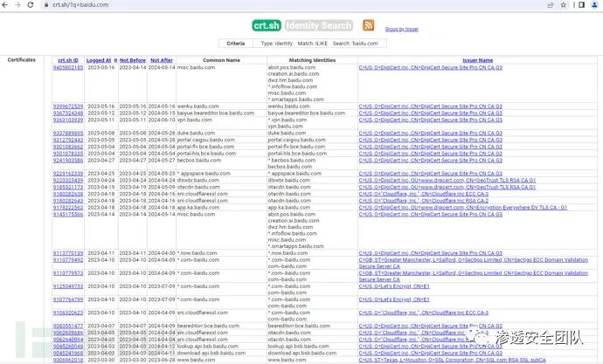603x364 pixels.
Task: Click the common name cell wenku.baidu.com
Action: pos(198,106)
